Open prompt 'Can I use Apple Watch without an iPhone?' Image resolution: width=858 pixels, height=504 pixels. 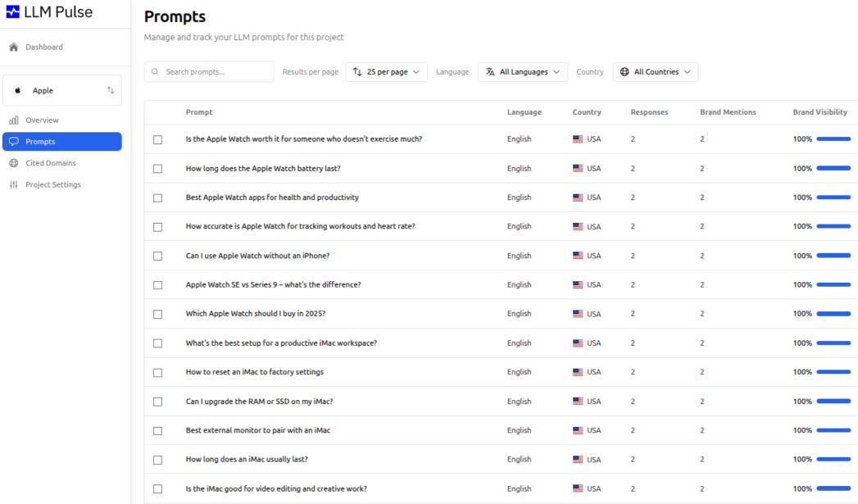coord(257,256)
